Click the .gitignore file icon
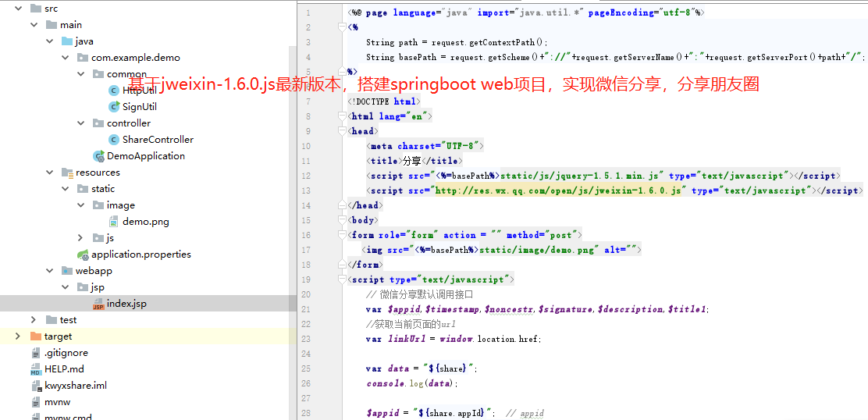Image resolution: width=868 pixels, height=420 pixels. click(37, 353)
